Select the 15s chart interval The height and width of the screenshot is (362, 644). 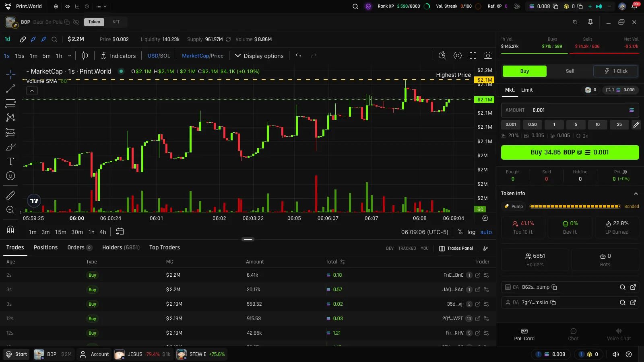pos(19,56)
